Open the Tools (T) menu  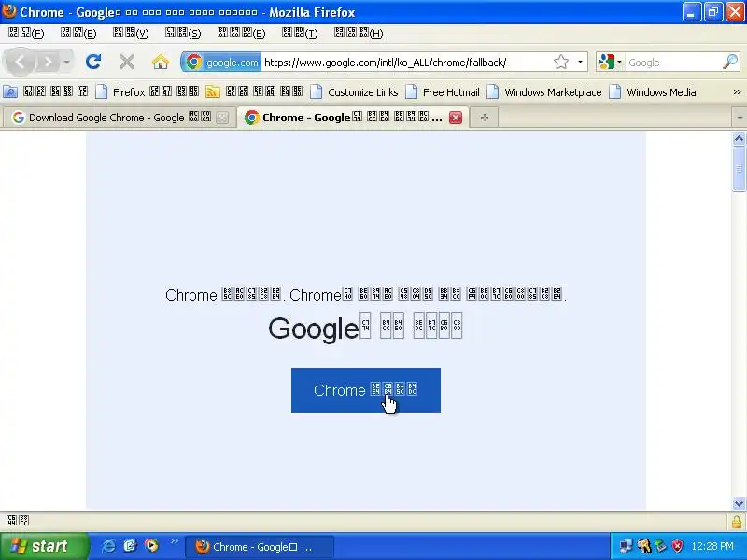pyautogui.click(x=300, y=34)
